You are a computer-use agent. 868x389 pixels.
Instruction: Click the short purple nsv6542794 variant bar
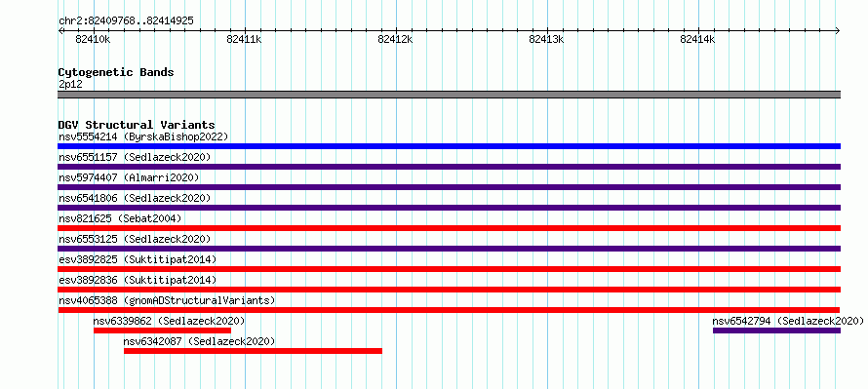click(x=776, y=331)
